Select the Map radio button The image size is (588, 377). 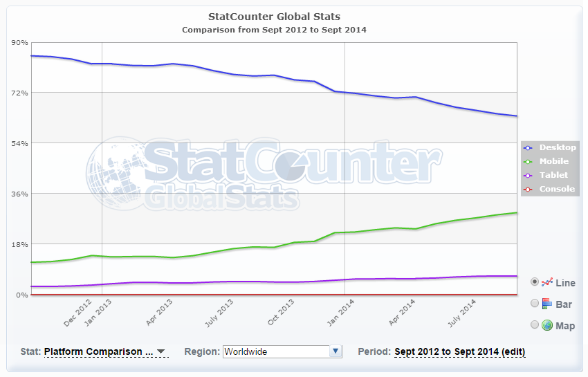[x=535, y=324]
